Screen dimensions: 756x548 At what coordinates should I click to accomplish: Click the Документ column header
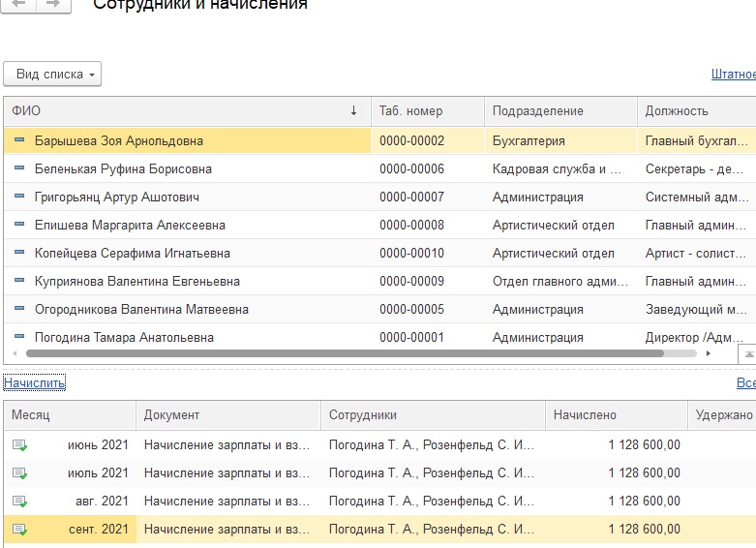(228, 414)
